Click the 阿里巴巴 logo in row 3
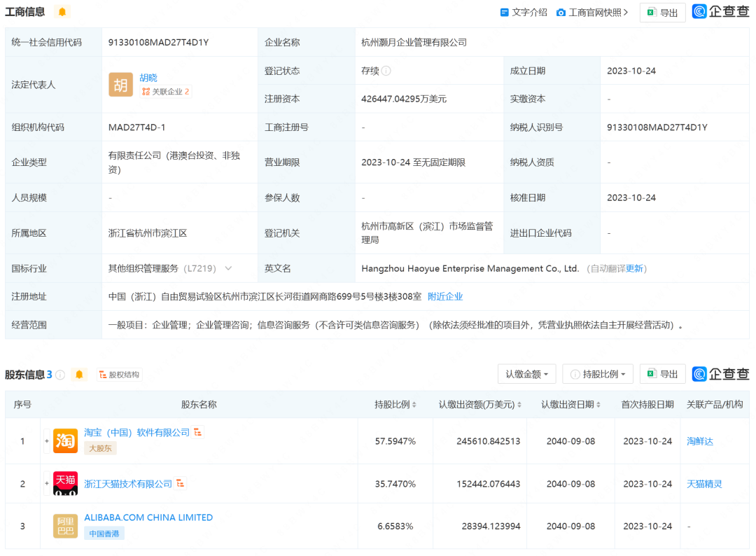This screenshot has width=756, height=556. tap(65, 526)
